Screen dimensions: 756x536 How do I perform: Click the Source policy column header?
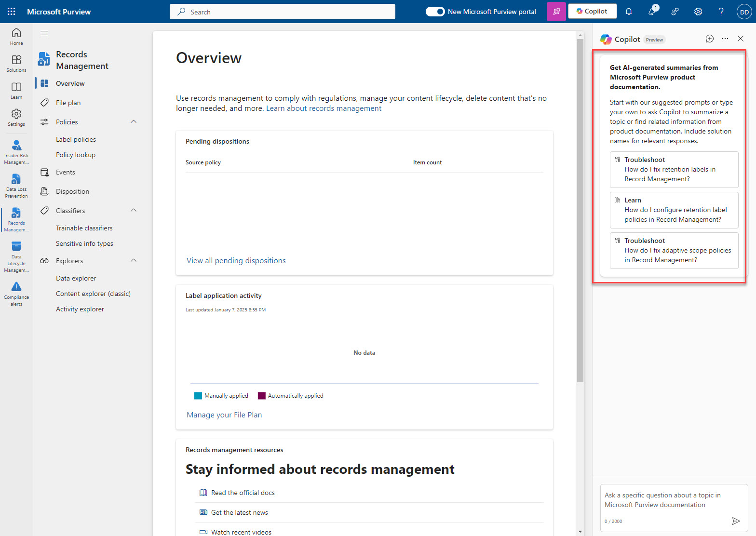tap(203, 162)
